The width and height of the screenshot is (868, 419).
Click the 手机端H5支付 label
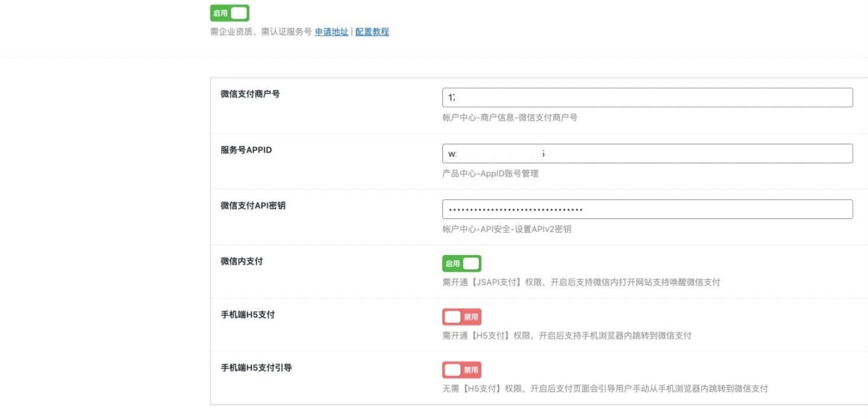pos(248,314)
